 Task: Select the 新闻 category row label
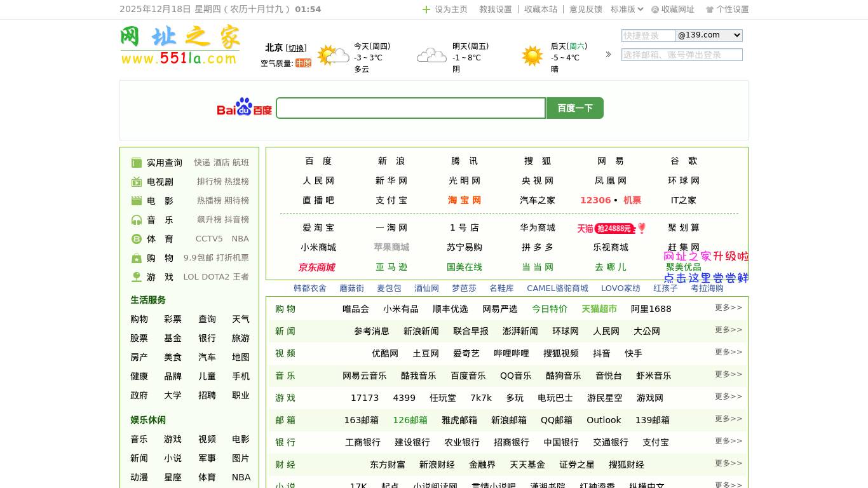(x=285, y=331)
